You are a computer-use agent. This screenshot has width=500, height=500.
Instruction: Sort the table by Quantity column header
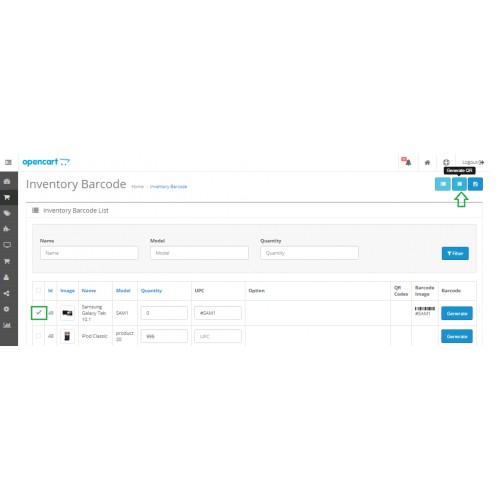pyautogui.click(x=151, y=291)
